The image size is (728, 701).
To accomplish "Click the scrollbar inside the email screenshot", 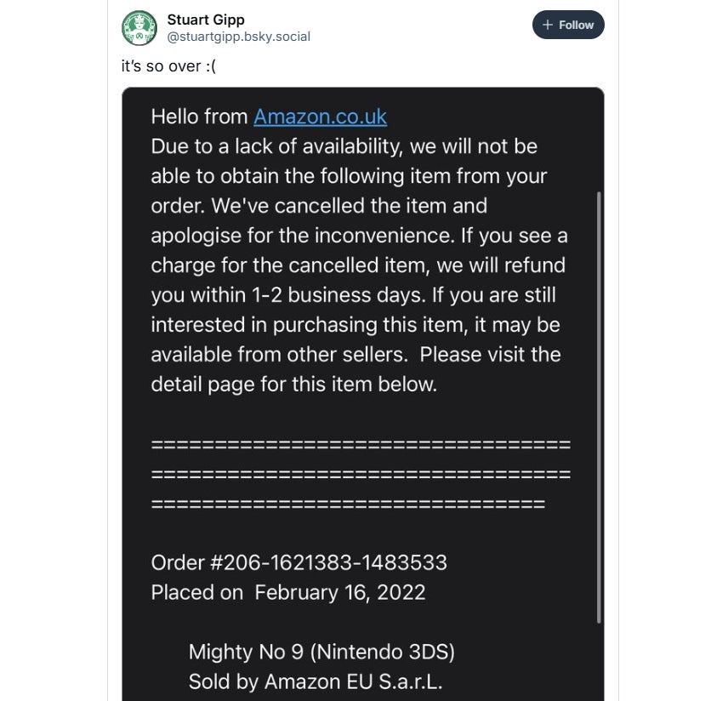I will 600,408.
